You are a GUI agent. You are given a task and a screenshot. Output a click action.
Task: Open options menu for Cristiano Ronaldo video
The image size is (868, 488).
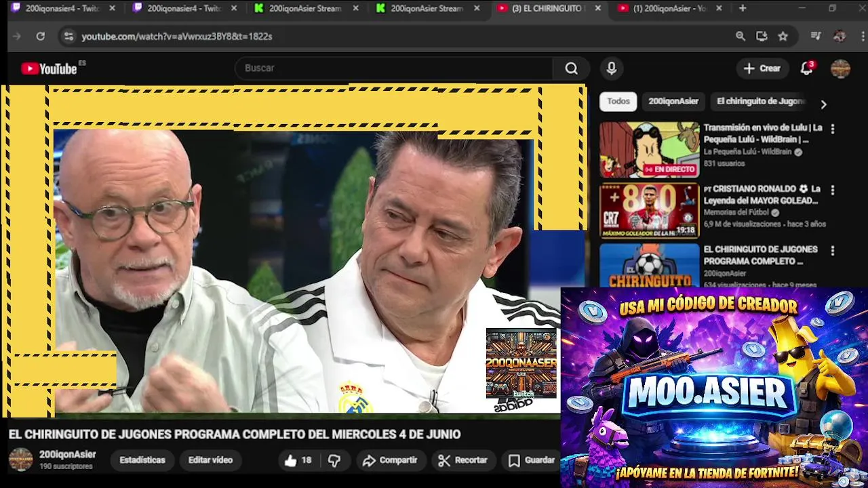click(833, 190)
